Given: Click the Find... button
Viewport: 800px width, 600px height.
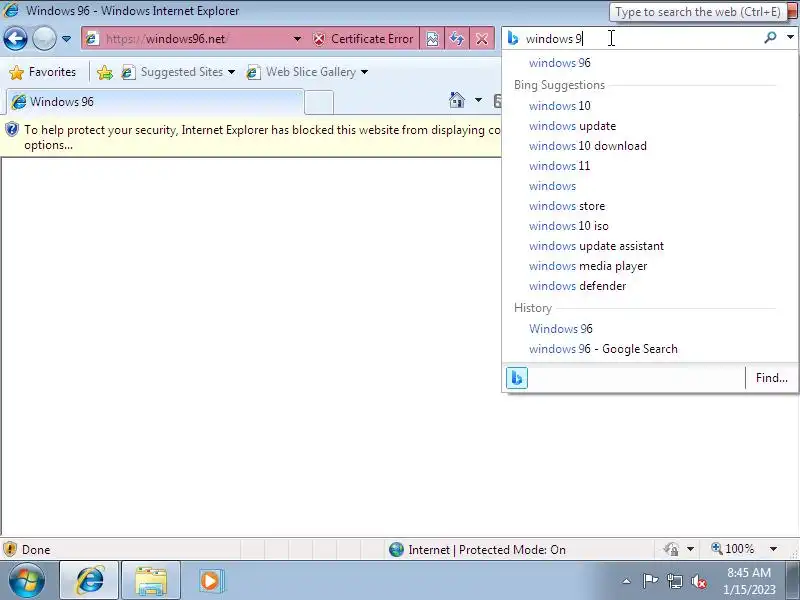Looking at the screenshot, I should 771,378.
